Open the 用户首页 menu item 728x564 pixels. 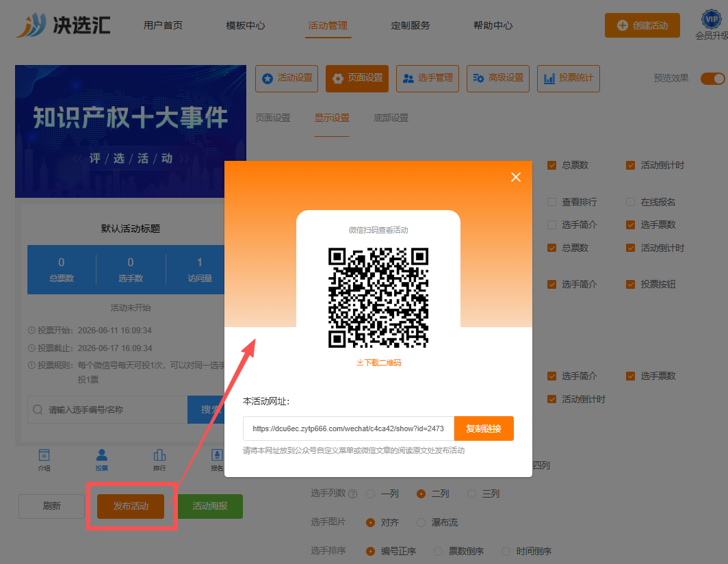pos(163,25)
